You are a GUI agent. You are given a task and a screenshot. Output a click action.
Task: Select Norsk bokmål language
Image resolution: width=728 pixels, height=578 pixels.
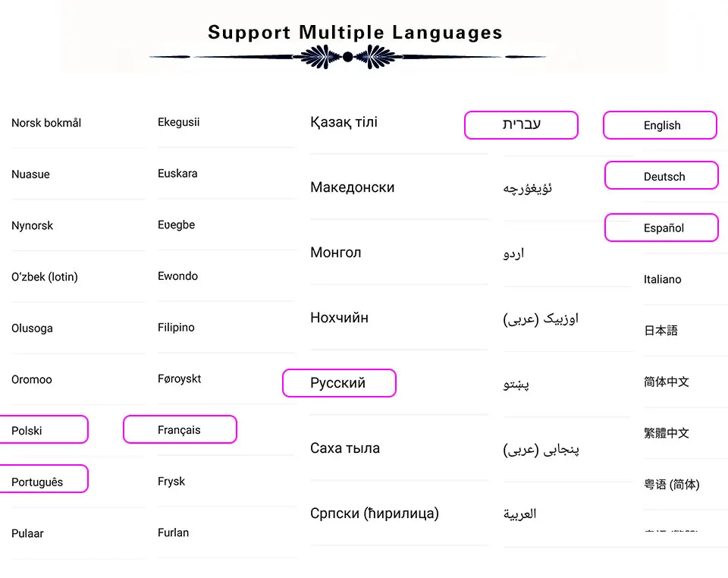tap(46, 123)
